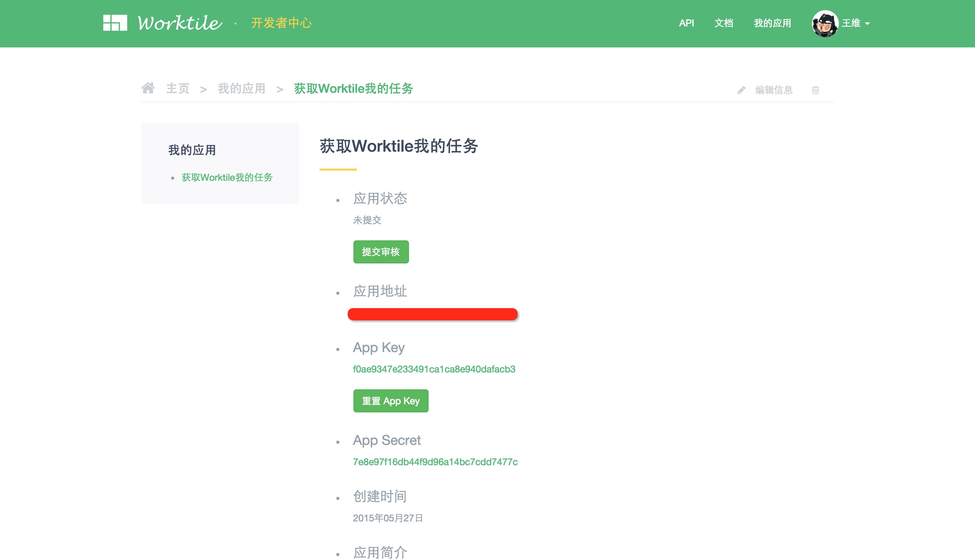Screen dimensions: 975x560
Task: Go to 我的应用 breadcrumb link
Action: 241,88
